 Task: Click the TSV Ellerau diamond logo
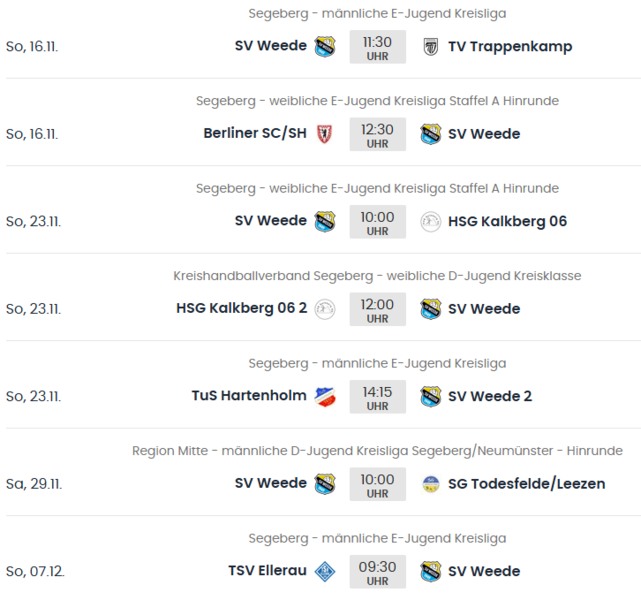point(324,571)
